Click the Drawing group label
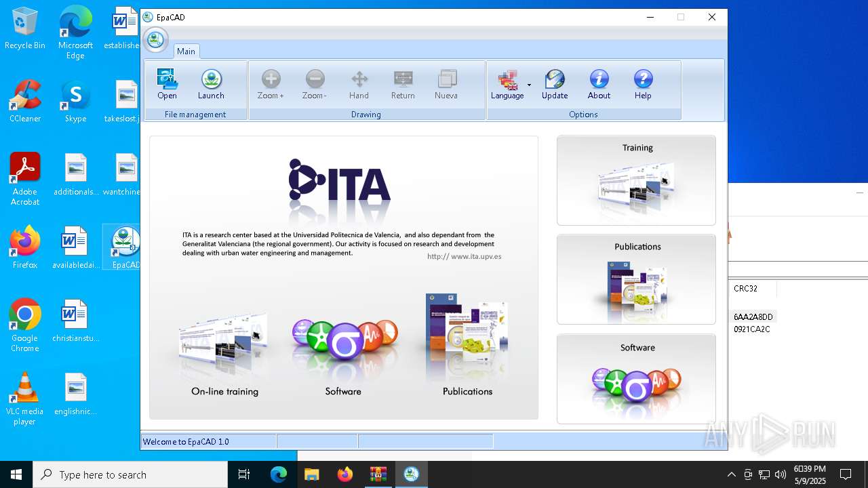The width and height of the screenshot is (868, 488). [366, 115]
